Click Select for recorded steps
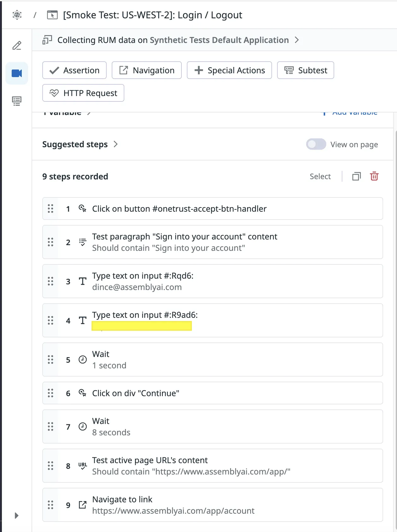 point(320,176)
